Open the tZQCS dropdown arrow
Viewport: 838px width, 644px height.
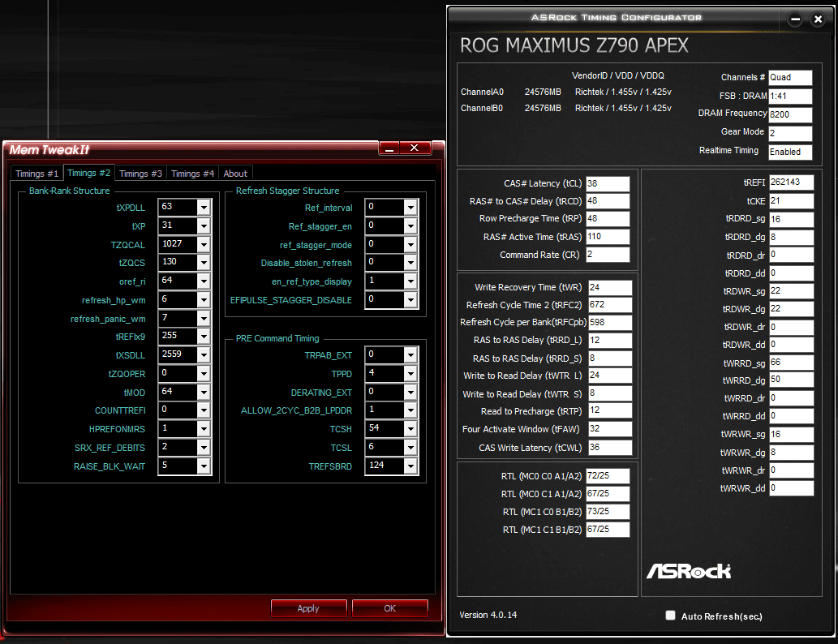pos(204,263)
